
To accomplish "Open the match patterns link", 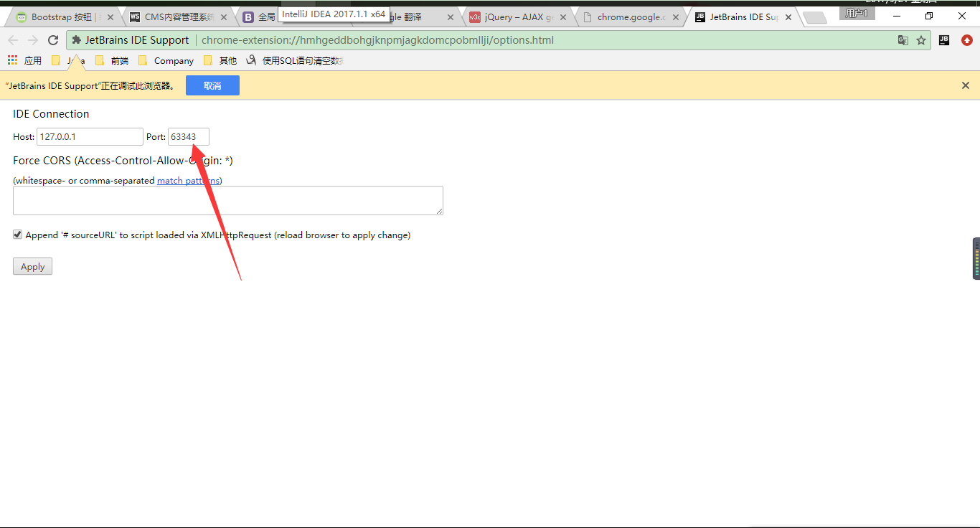I will pos(189,181).
